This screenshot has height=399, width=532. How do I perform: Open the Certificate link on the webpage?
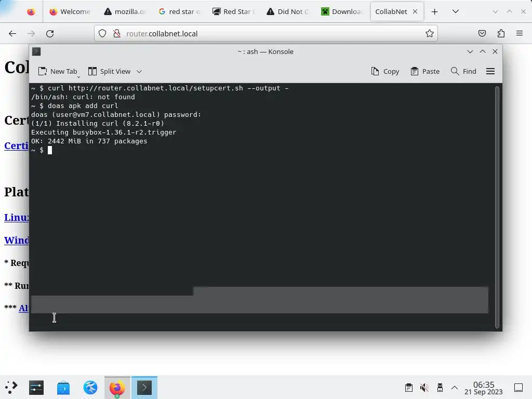tap(16, 145)
